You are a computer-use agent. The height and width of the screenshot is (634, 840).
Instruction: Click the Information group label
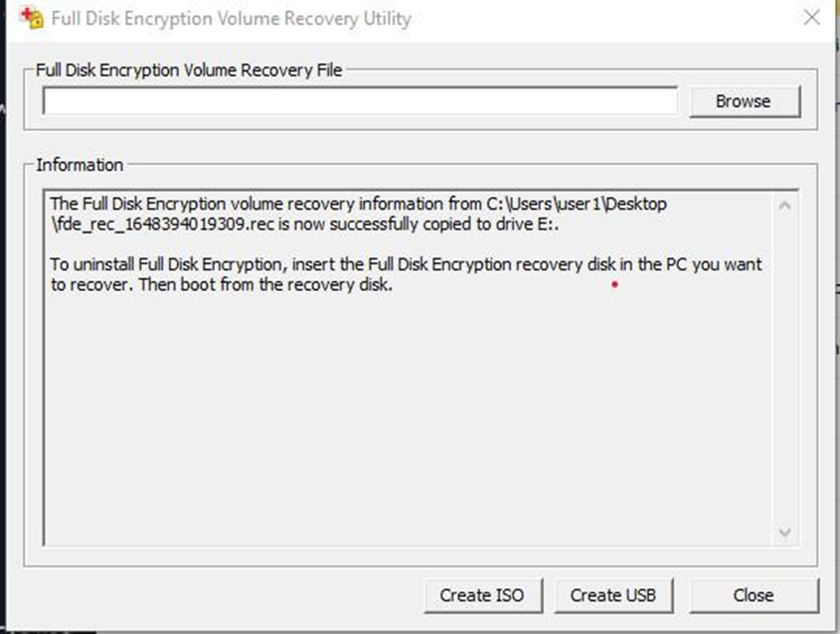pyautogui.click(x=80, y=165)
